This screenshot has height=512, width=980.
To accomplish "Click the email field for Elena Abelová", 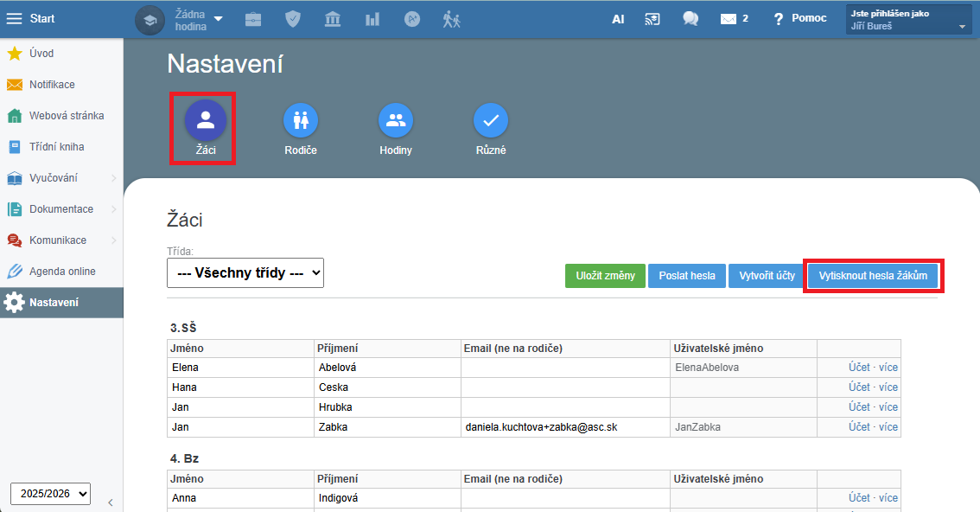I will coord(564,368).
